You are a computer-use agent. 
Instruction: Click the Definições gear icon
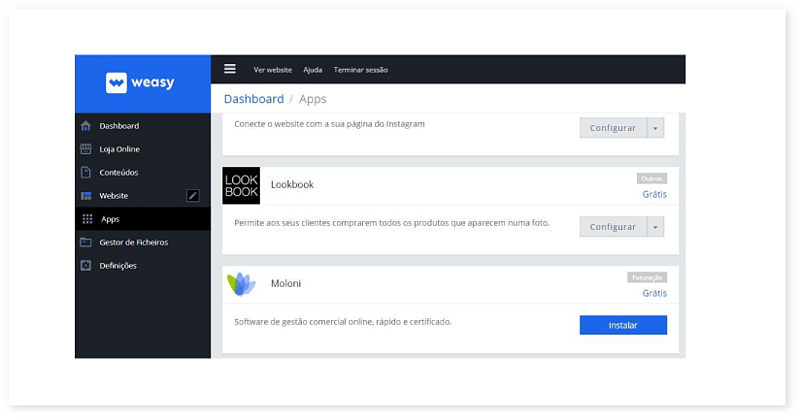(x=86, y=265)
